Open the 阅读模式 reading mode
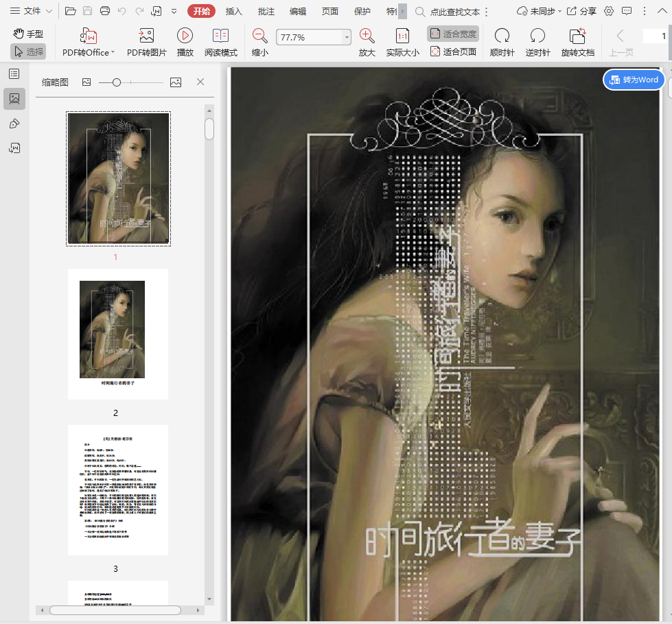Screen dimensions: 672x624 coord(220,36)
